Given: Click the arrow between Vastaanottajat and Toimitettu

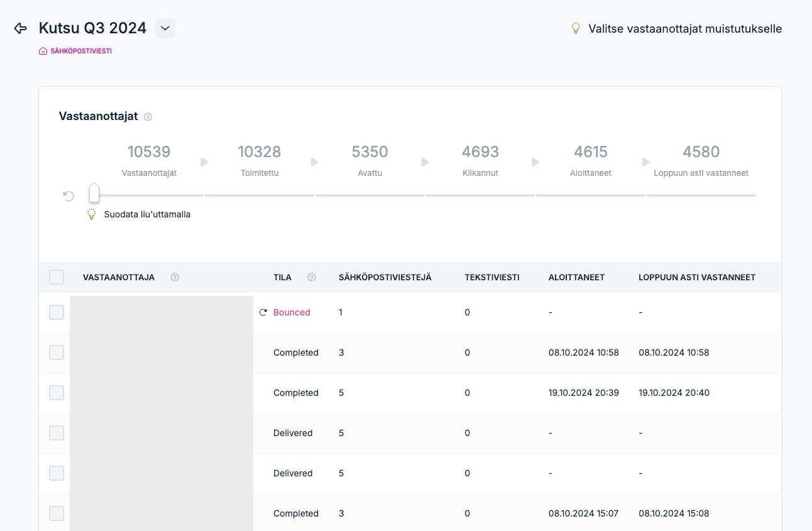Looking at the screenshot, I should pyautogui.click(x=204, y=162).
